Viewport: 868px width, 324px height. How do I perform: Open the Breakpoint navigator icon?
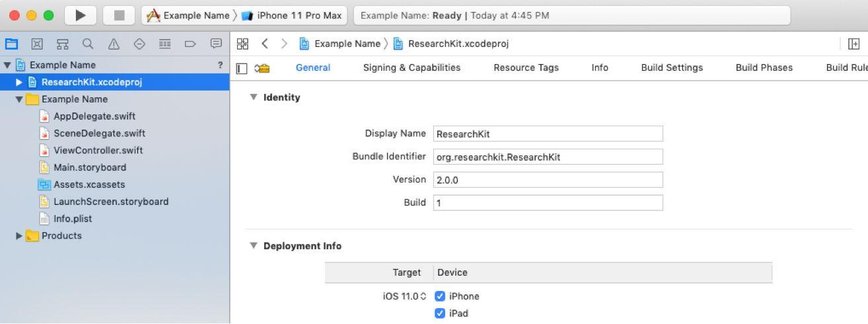click(x=190, y=44)
